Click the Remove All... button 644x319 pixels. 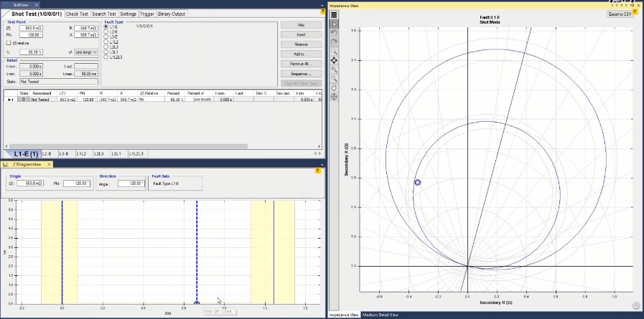[300, 64]
